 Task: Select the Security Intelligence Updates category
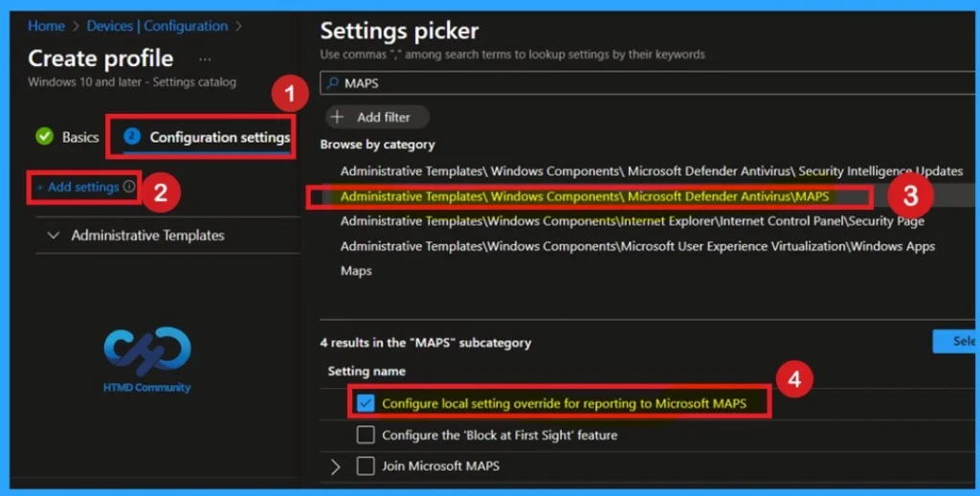click(651, 171)
